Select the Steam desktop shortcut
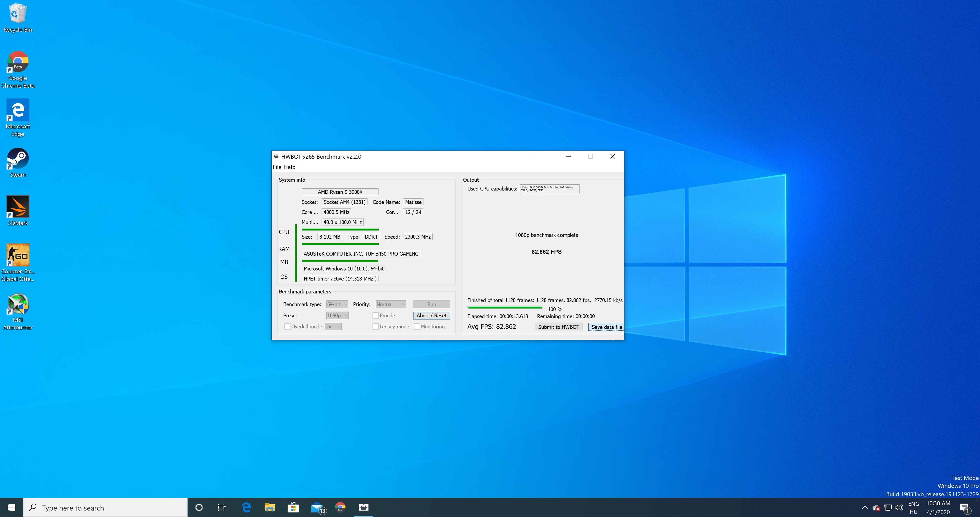Image resolution: width=980 pixels, height=517 pixels. [17, 163]
